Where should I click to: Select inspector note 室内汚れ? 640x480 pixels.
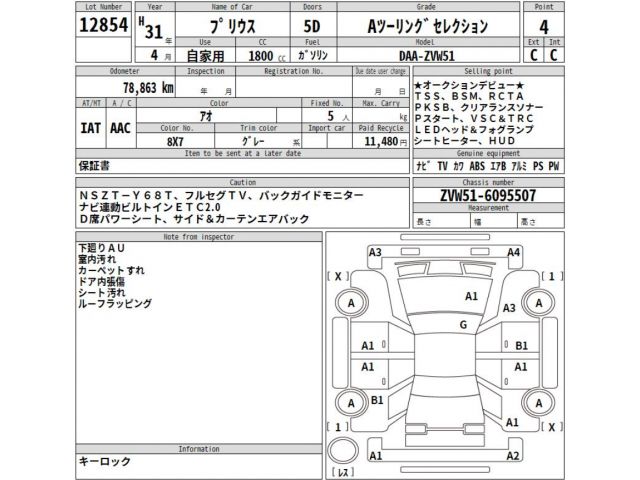coord(97,259)
